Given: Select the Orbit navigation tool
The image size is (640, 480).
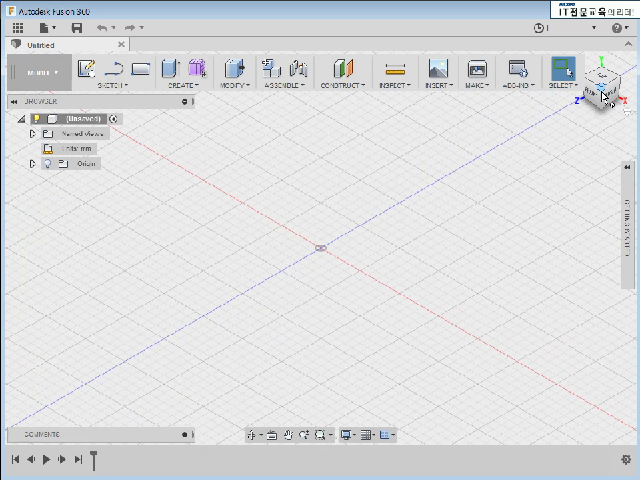Looking at the screenshot, I should pyautogui.click(x=251, y=435).
